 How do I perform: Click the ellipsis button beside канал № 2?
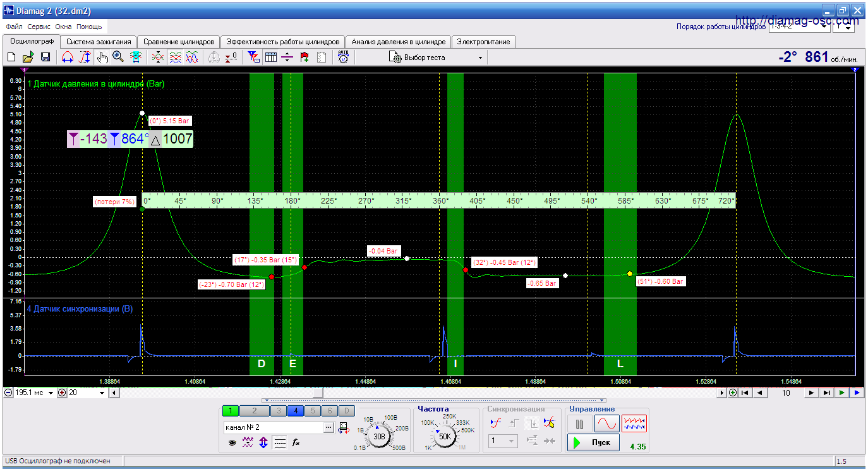pos(329,427)
